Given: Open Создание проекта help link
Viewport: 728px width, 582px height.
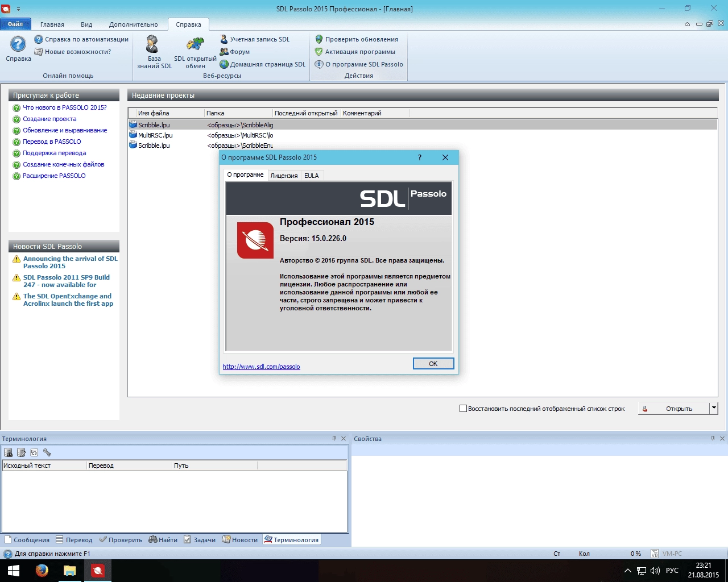Looking at the screenshot, I should click(x=49, y=119).
